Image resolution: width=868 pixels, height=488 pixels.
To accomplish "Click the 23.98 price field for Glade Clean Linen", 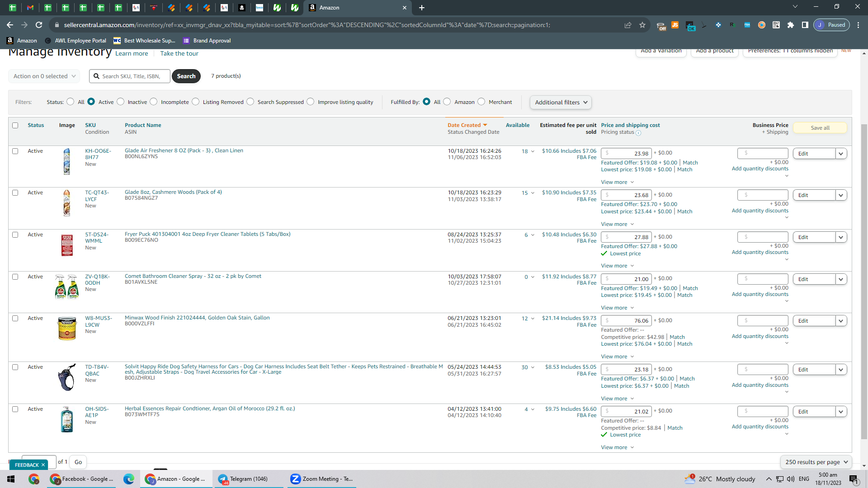I will 627,153.
